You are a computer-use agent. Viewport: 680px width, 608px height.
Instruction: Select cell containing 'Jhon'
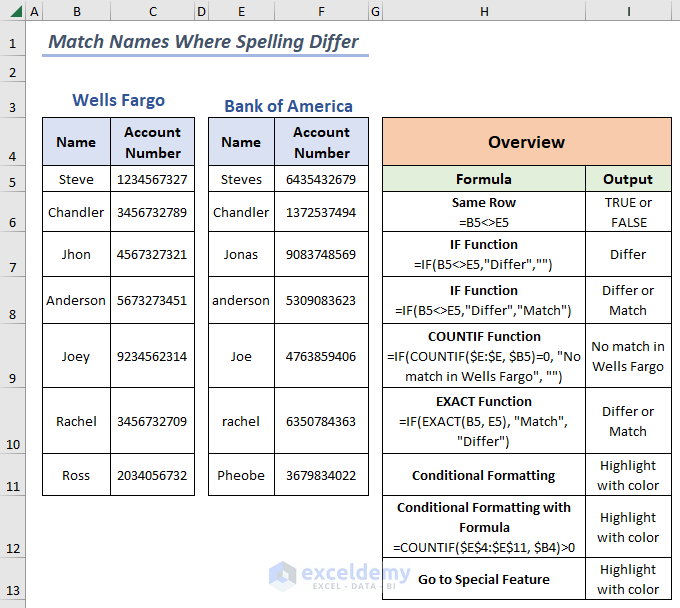pyautogui.click(x=76, y=254)
